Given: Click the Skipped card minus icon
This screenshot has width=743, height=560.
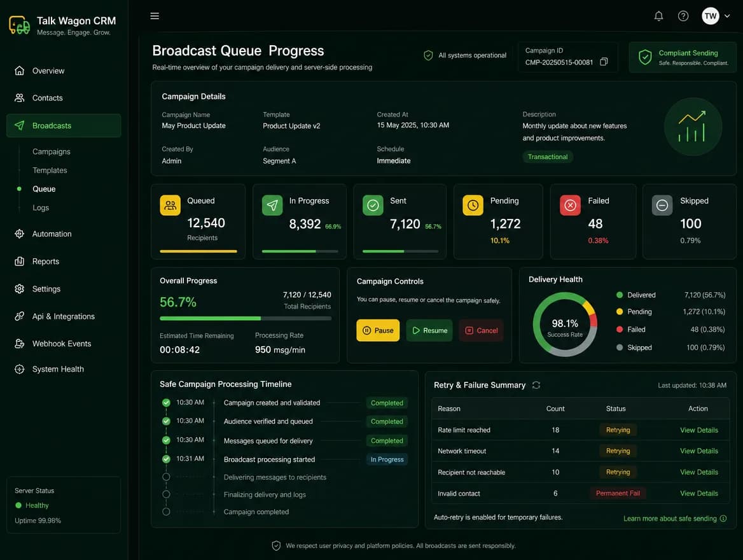Looking at the screenshot, I should 662,206.
